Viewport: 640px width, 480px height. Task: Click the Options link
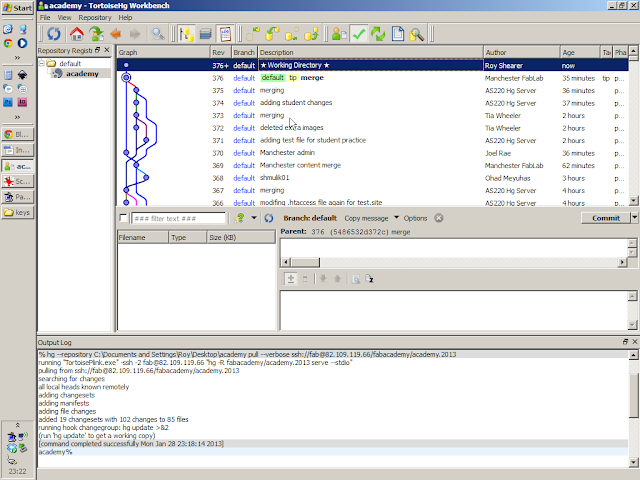tap(415, 218)
